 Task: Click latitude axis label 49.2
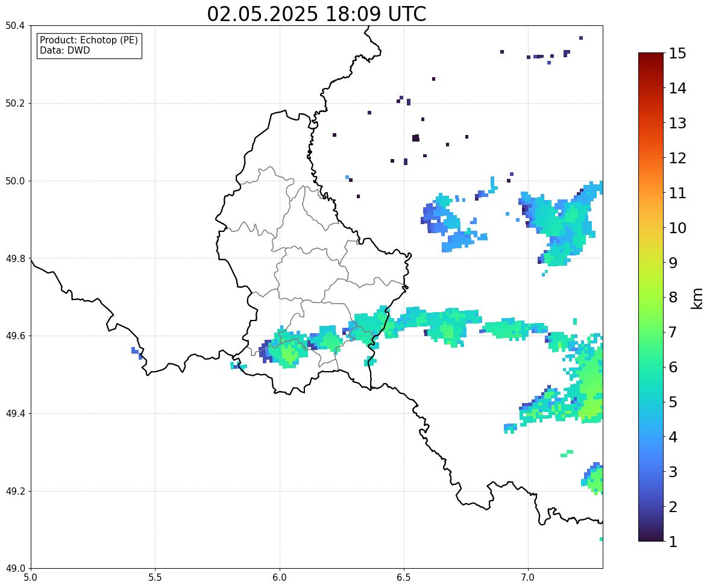pos(15,491)
